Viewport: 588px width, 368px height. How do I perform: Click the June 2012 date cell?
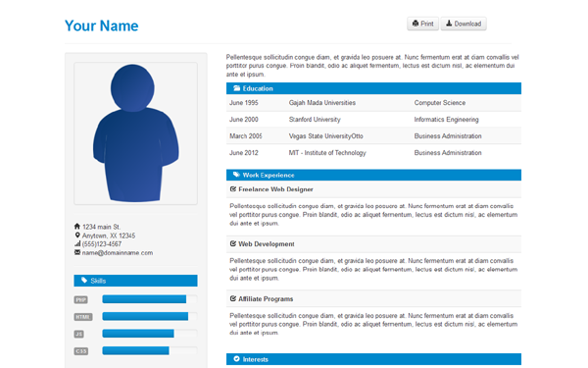click(x=244, y=153)
